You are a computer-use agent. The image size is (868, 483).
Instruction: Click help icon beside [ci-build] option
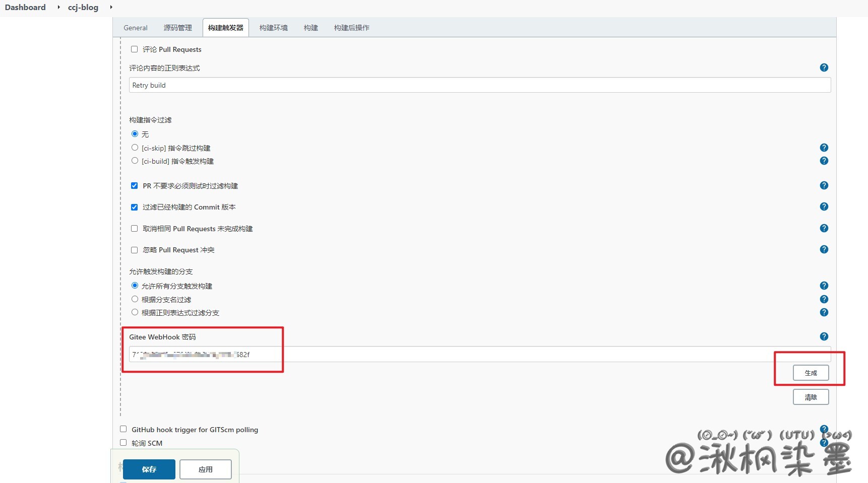click(824, 161)
